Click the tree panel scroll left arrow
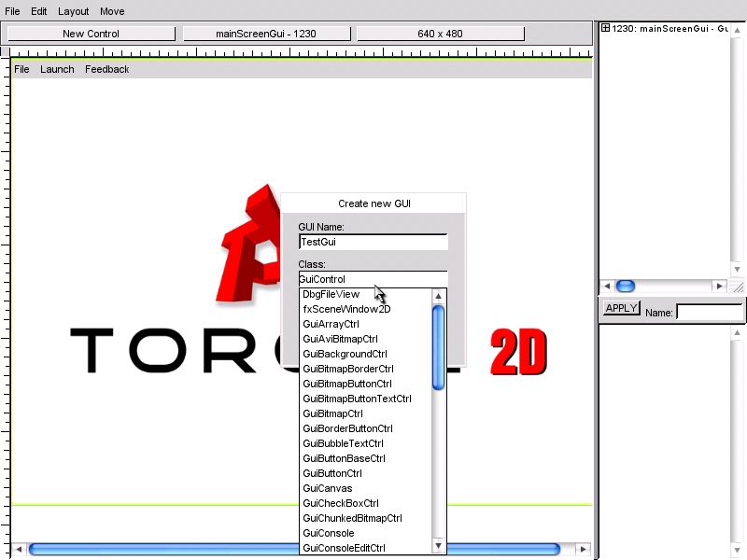Screen dimensions: 747x560 pos(606,286)
